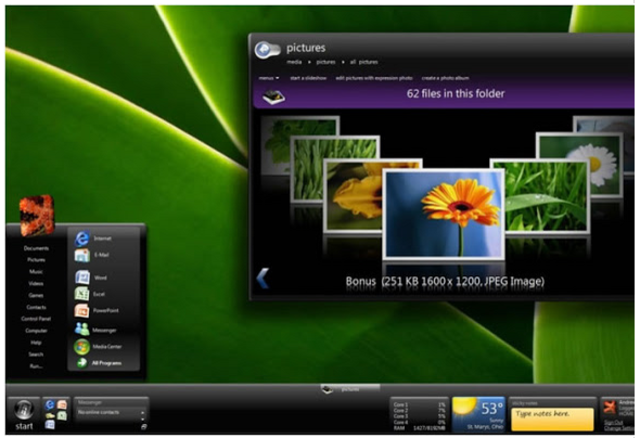Image resolution: width=640 pixels, height=438 pixels.
Task: Select the yellow flower thumbnail
Action: point(353,197)
